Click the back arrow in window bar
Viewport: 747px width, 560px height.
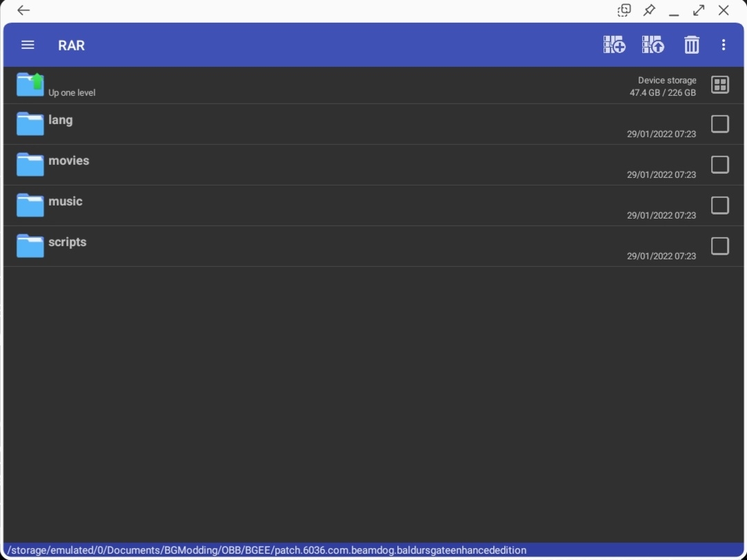coord(23,10)
